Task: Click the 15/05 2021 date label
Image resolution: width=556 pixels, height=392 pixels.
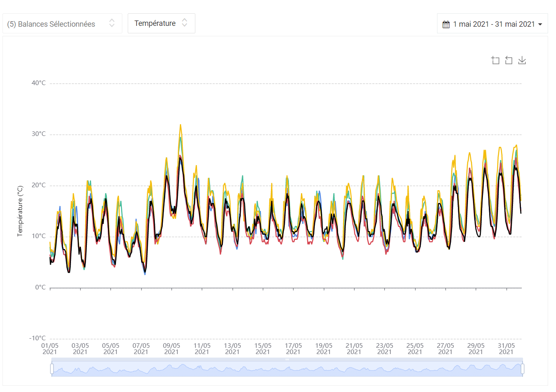Action: (x=263, y=349)
